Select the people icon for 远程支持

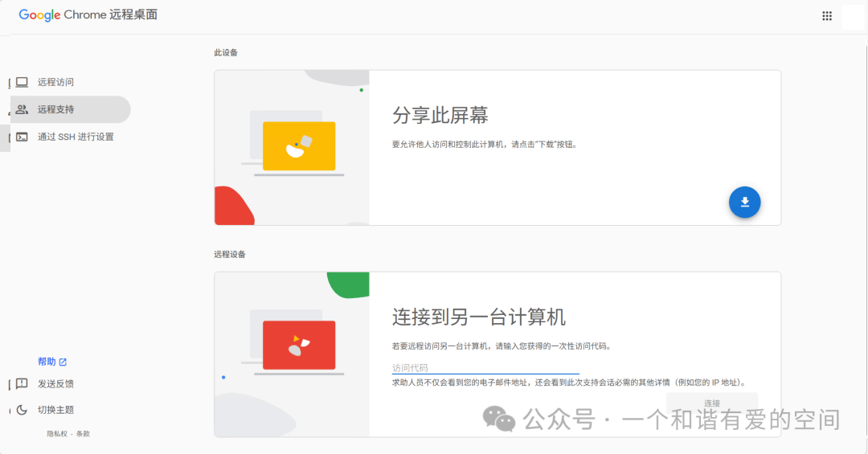(22, 109)
